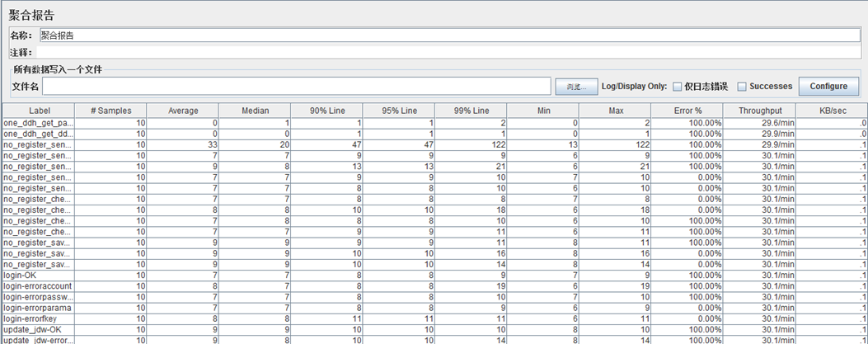Tick the Successes checkbox
The width and height of the screenshot is (868, 344).
point(743,87)
